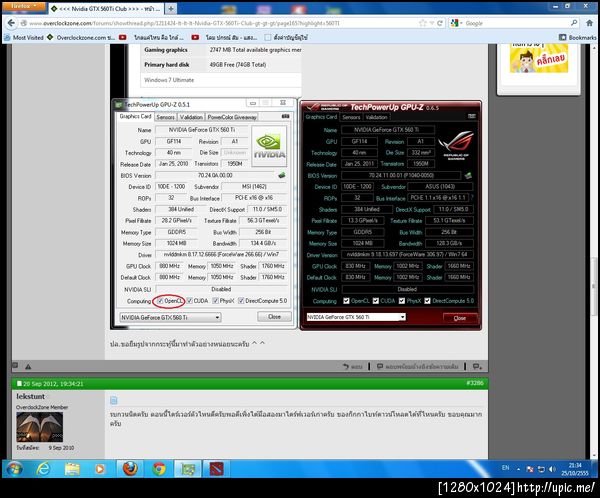Reload the page with the refresh icon
Image resolution: width=600 pixels, height=498 pixels.
coord(440,23)
